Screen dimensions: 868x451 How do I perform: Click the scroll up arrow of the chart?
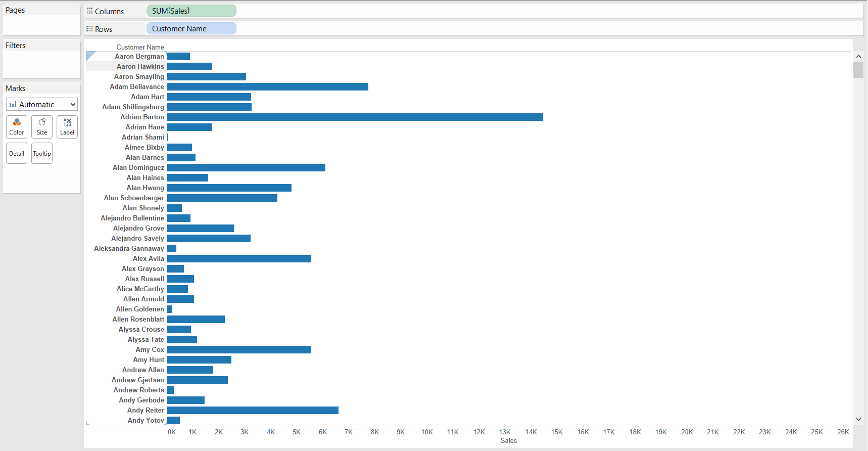pyautogui.click(x=858, y=57)
